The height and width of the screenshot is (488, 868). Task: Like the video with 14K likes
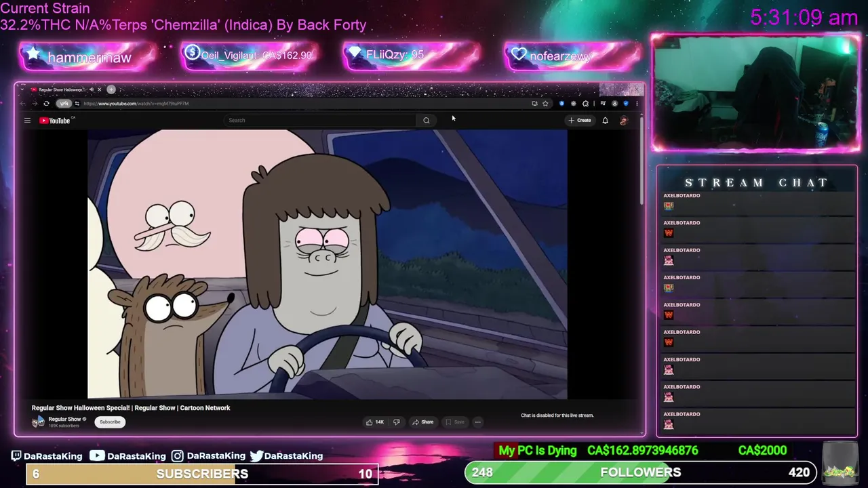coord(375,422)
